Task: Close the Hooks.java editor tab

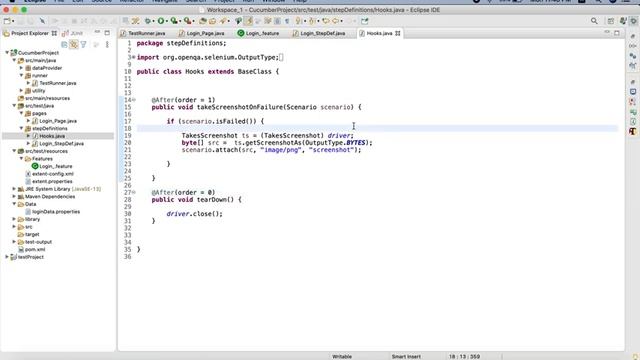Action: pyautogui.click(x=398, y=33)
